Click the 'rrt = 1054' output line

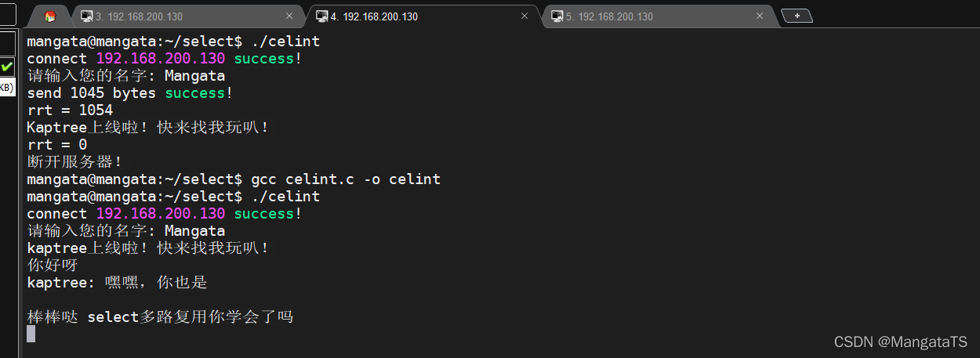(x=70, y=110)
